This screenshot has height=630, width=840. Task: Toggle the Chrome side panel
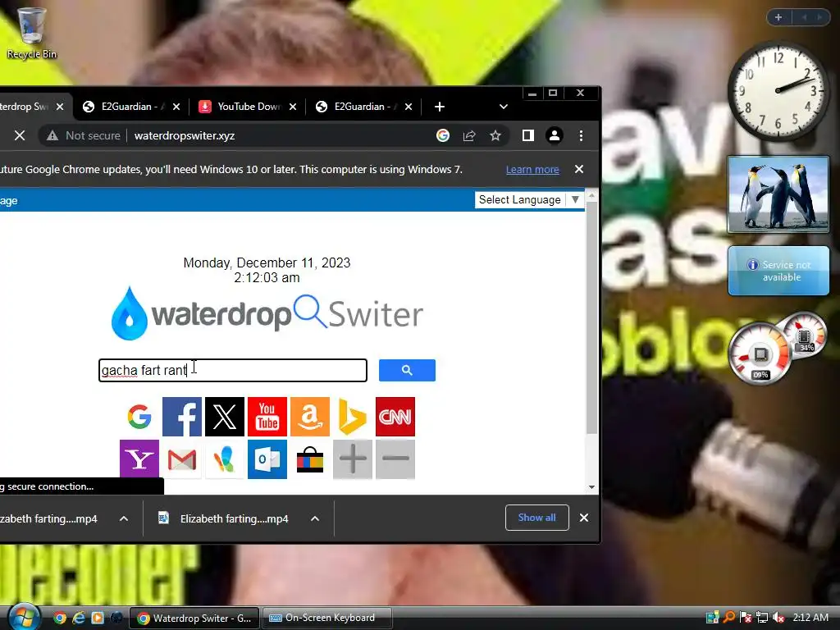coord(528,135)
